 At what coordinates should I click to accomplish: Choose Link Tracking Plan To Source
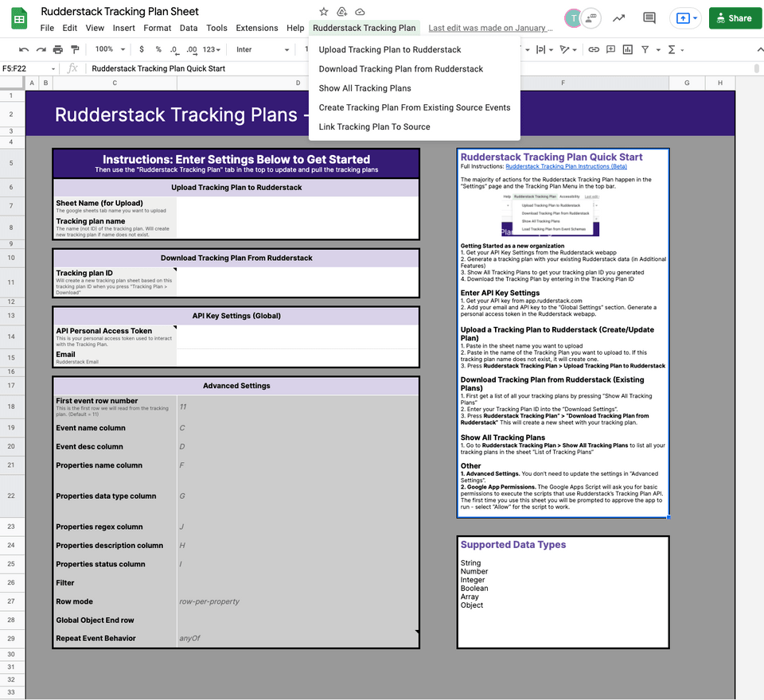(x=374, y=126)
